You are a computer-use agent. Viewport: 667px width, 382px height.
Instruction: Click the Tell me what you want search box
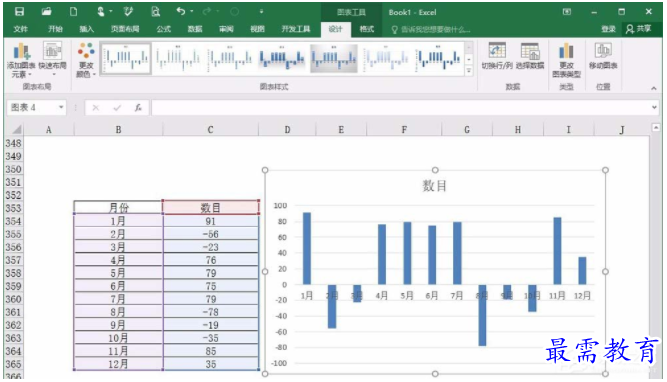431,29
